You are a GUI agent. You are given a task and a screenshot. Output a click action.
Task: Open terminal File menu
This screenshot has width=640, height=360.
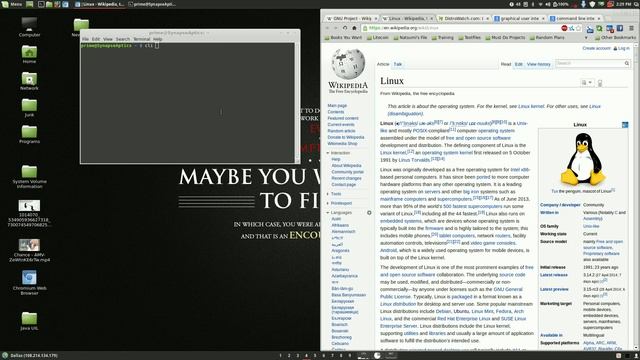[x=85, y=39]
